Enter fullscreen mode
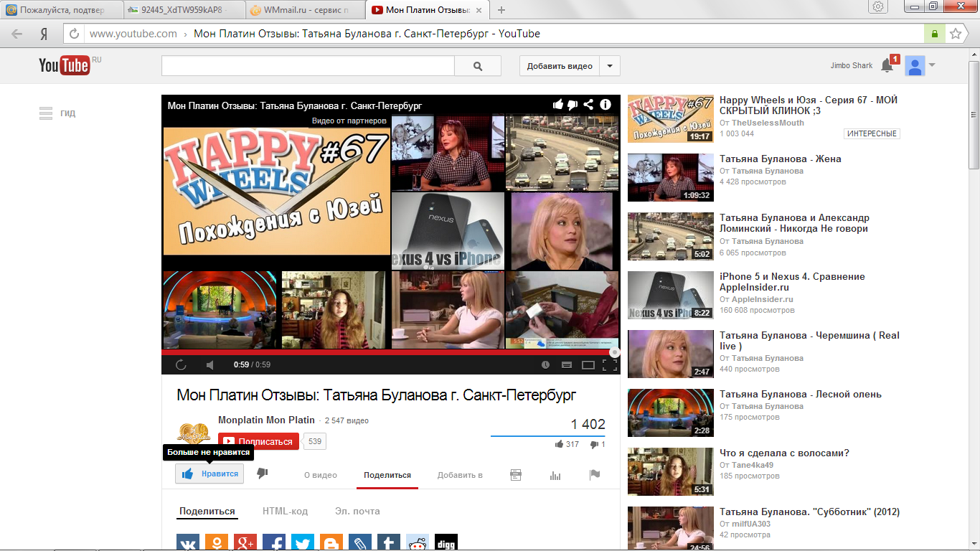980x551 pixels. point(609,364)
